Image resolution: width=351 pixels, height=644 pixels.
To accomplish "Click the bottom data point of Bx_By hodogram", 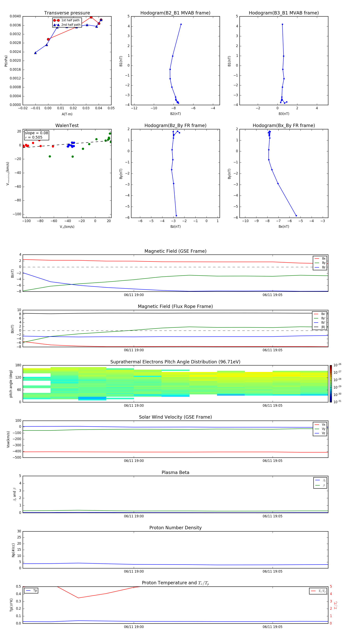I will 296,216.
